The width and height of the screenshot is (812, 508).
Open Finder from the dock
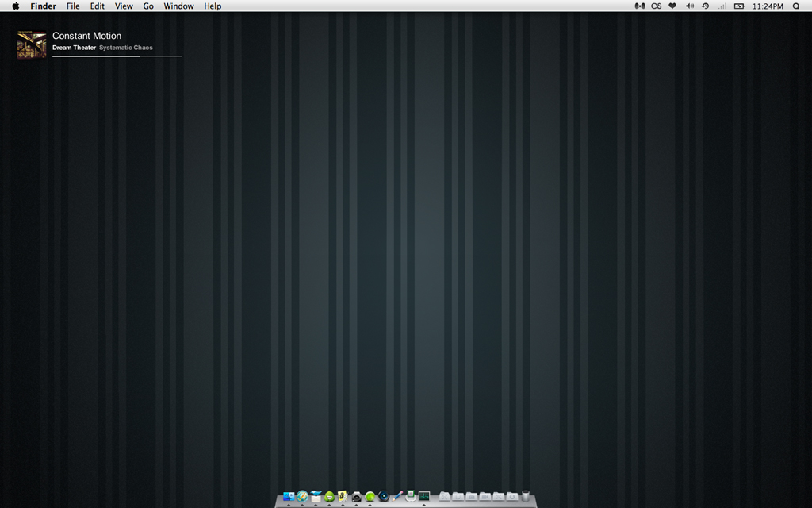[289, 496]
